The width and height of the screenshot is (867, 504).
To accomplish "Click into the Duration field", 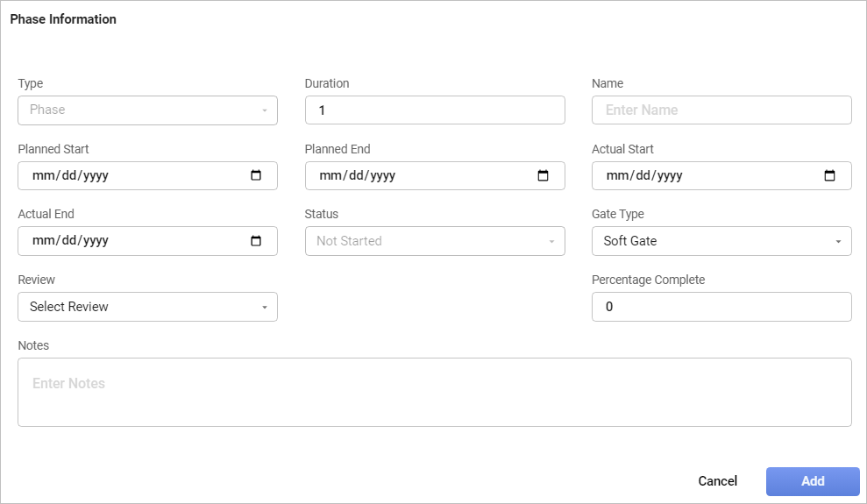I will [434, 110].
